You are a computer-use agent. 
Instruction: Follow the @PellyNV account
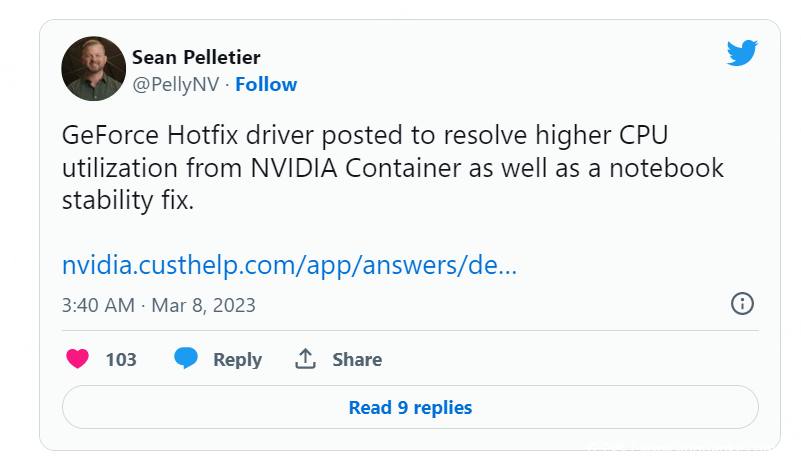[266, 84]
